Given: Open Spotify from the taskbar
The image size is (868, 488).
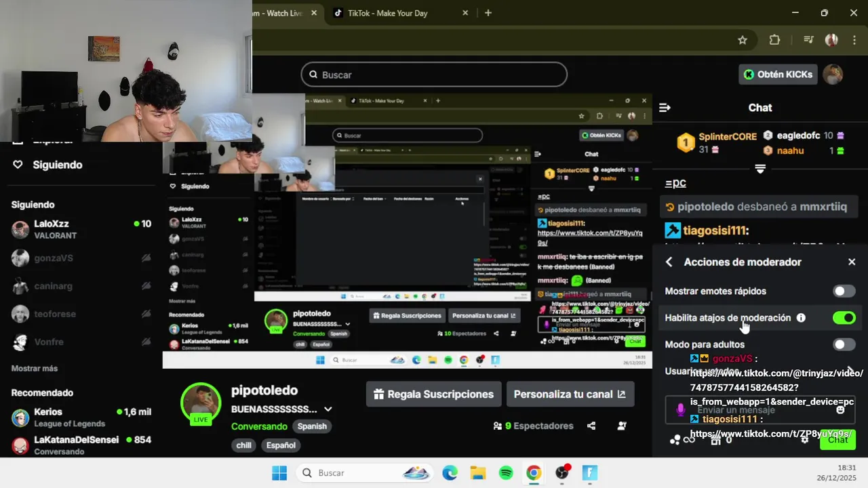Looking at the screenshot, I should (506, 473).
